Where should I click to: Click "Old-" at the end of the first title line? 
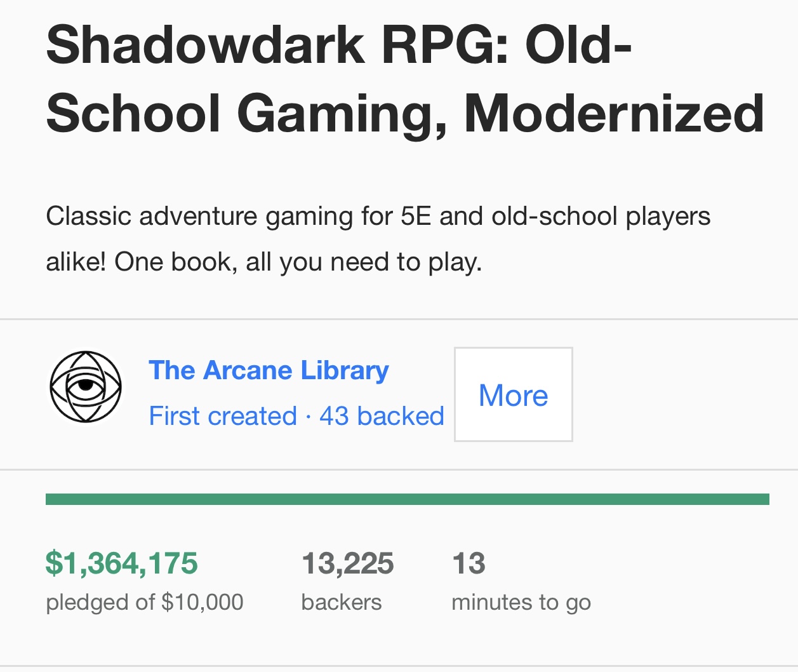coord(578,46)
